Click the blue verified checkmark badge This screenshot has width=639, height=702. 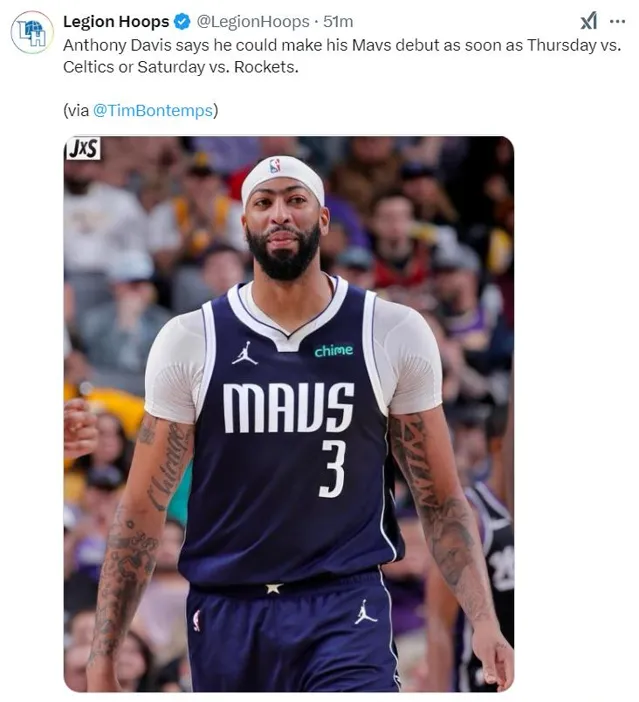click(182, 21)
